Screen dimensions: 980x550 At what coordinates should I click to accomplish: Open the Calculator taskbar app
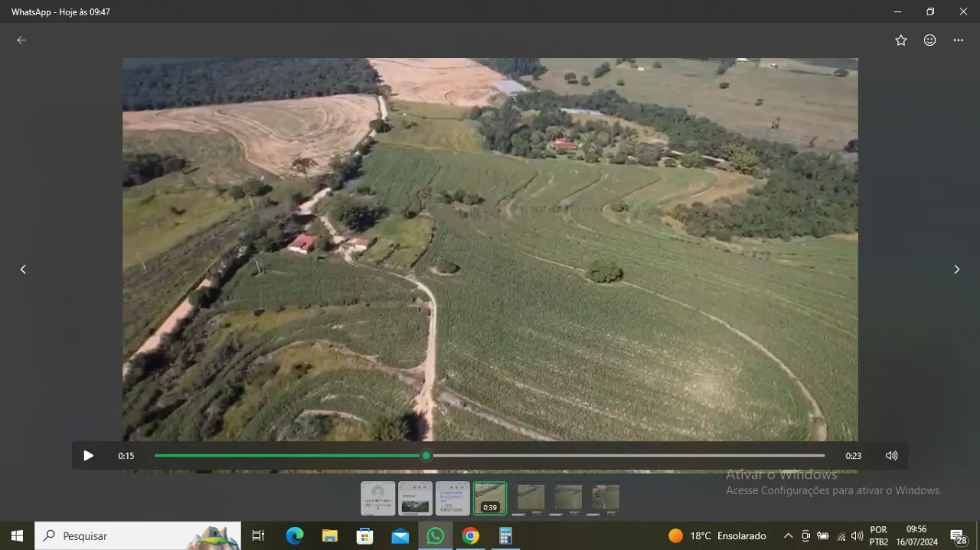point(505,536)
